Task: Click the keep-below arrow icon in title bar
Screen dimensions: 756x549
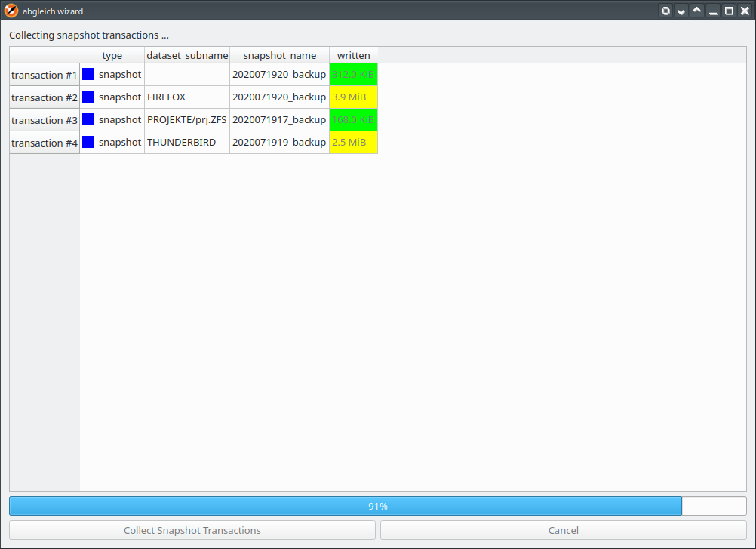Action: click(681, 11)
